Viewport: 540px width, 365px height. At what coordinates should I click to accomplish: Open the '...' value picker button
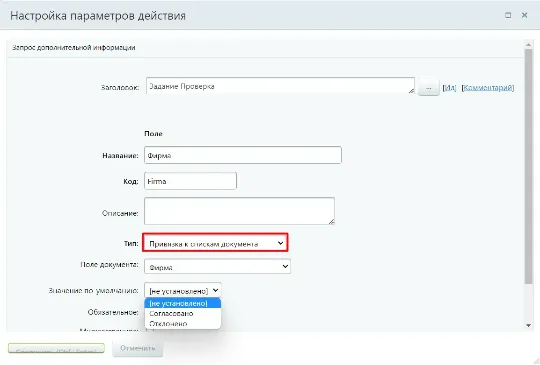428,88
